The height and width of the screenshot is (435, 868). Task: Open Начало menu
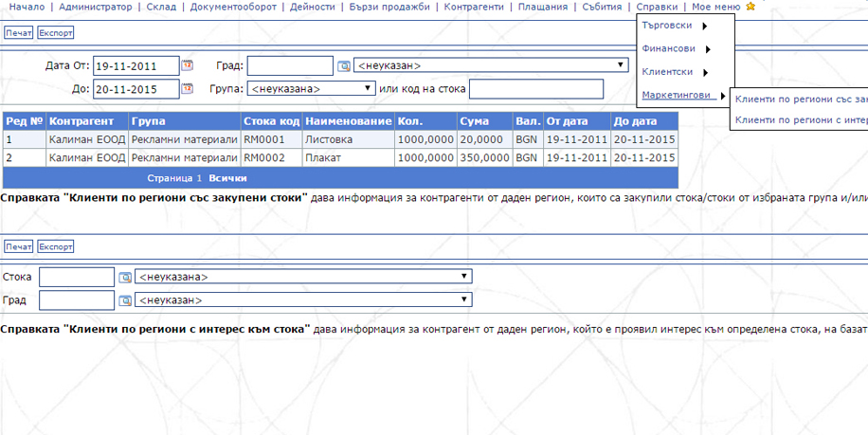point(27,7)
